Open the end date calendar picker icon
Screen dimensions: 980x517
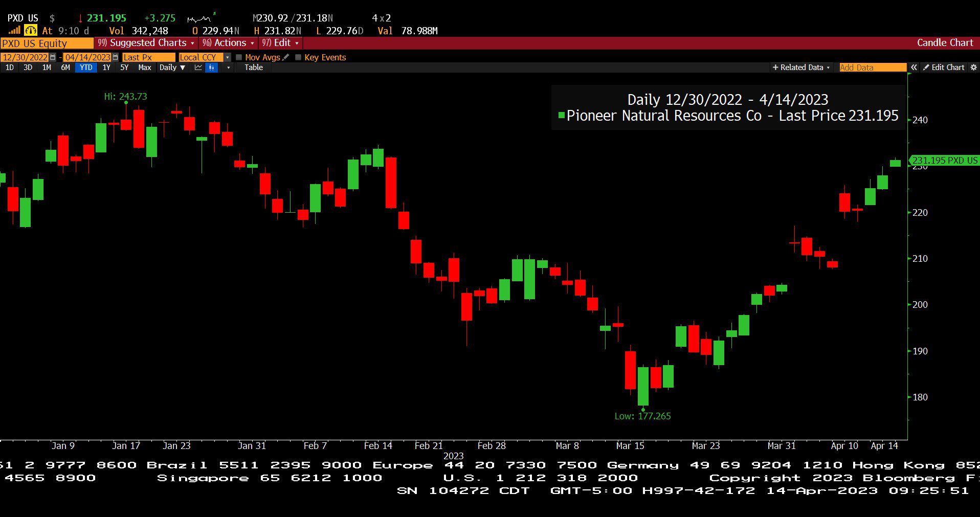point(115,57)
